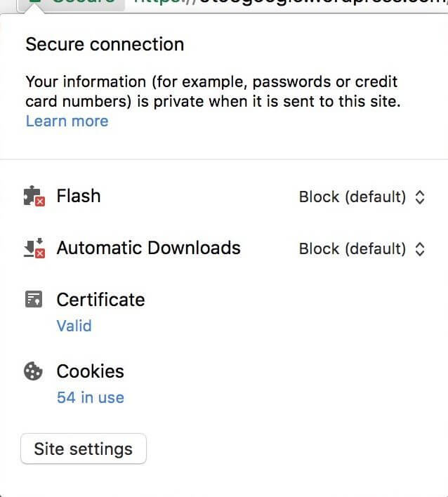
Task: Click the privacy description paragraph text
Action: pos(211,91)
